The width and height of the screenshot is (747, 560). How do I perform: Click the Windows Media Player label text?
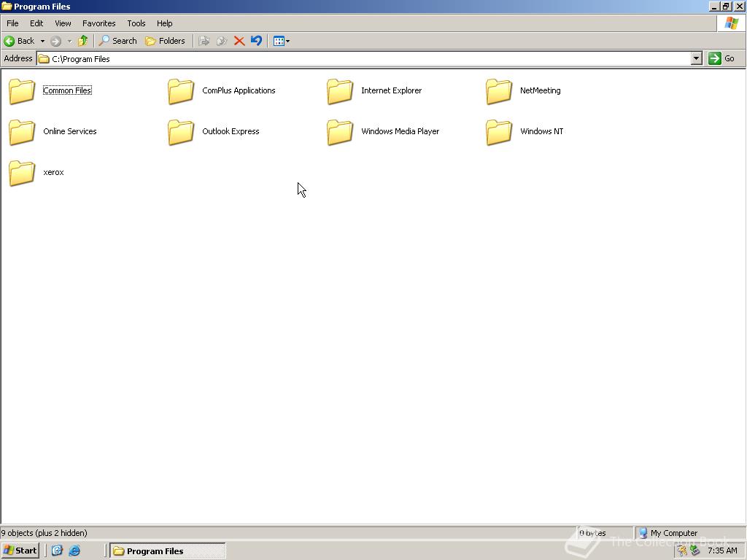click(x=400, y=131)
